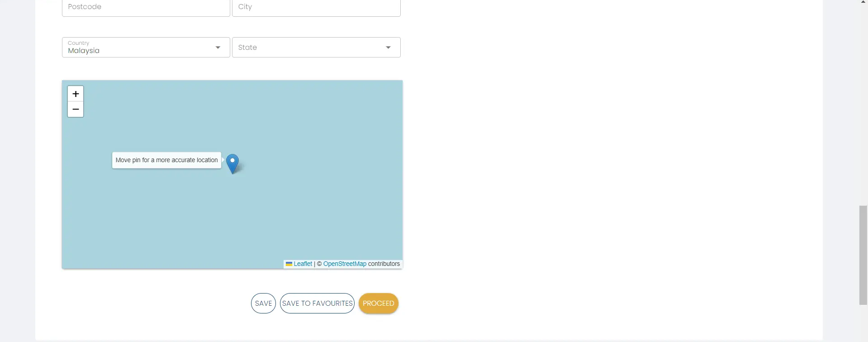Click the scrollbar track above the thumb
868x342 pixels.
pyautogui.click(x=863, y=104)
